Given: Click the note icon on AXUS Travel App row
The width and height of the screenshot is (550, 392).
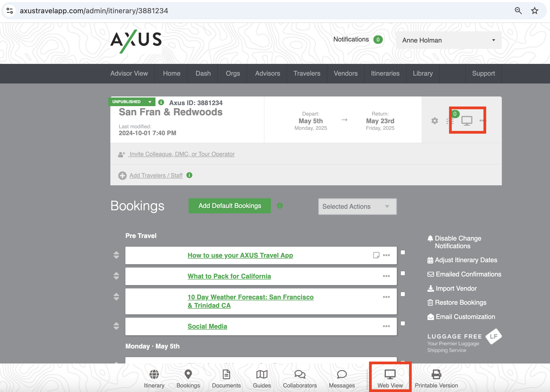Looking at the screenshot, I should point(376,255).
